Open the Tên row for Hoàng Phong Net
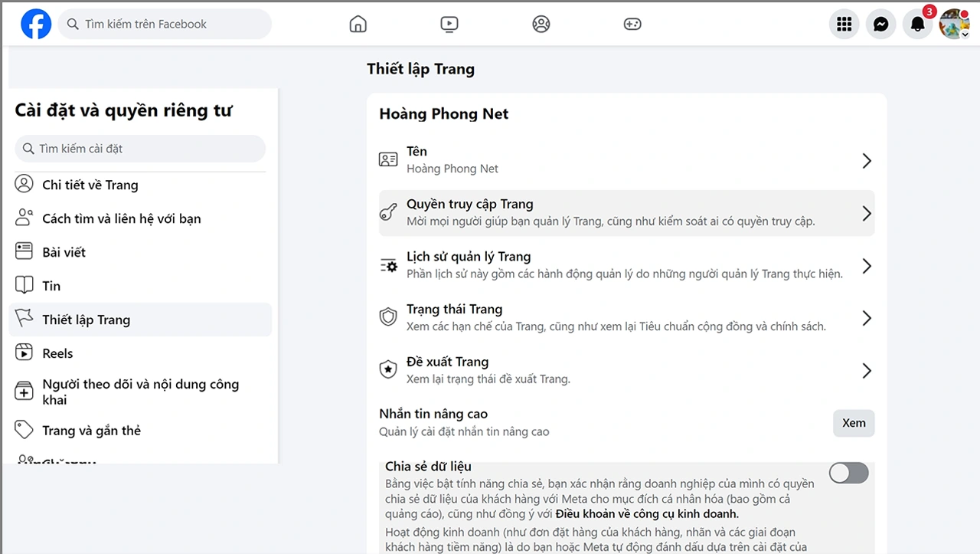 [626, 160]
